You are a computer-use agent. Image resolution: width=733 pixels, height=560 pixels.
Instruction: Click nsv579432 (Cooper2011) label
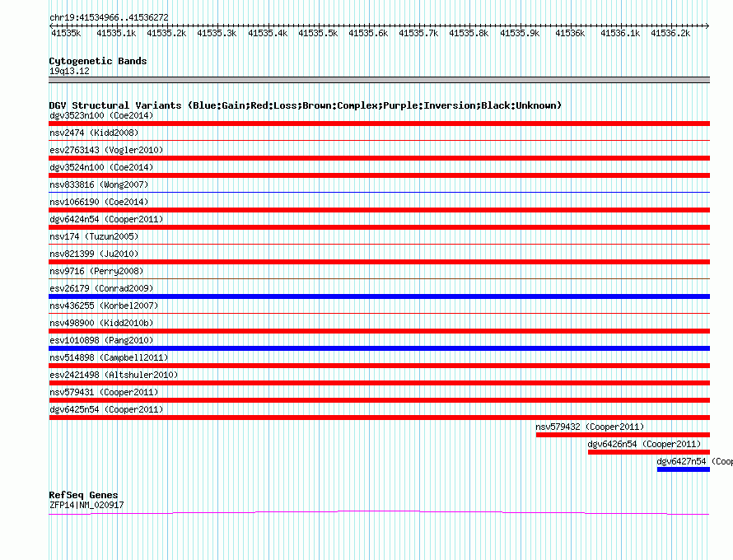590,427
